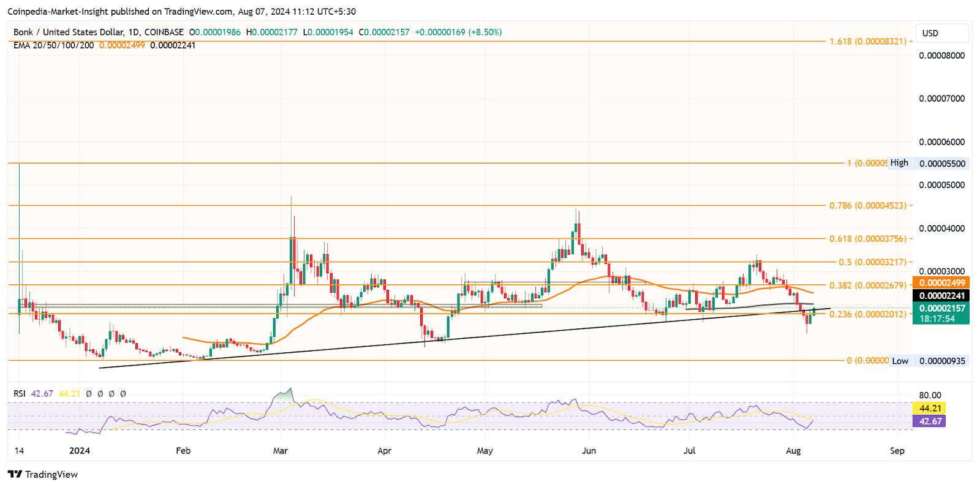Viewport: 980px width, 487px height.
Task: Click the TradingView logo at bottom left
Action: click(x=43, y=474)
